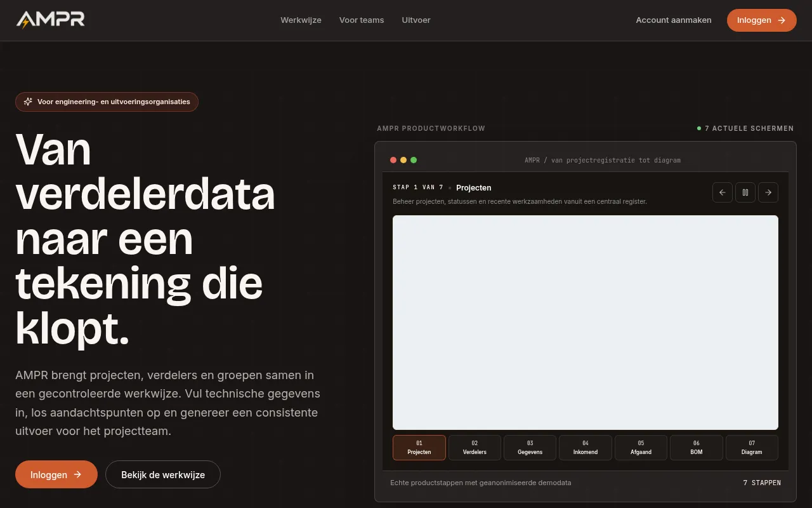Click the 'AMPR PRODUCTWORKFLOW' label
Screen dimensions: 812x508
[431, 128]
